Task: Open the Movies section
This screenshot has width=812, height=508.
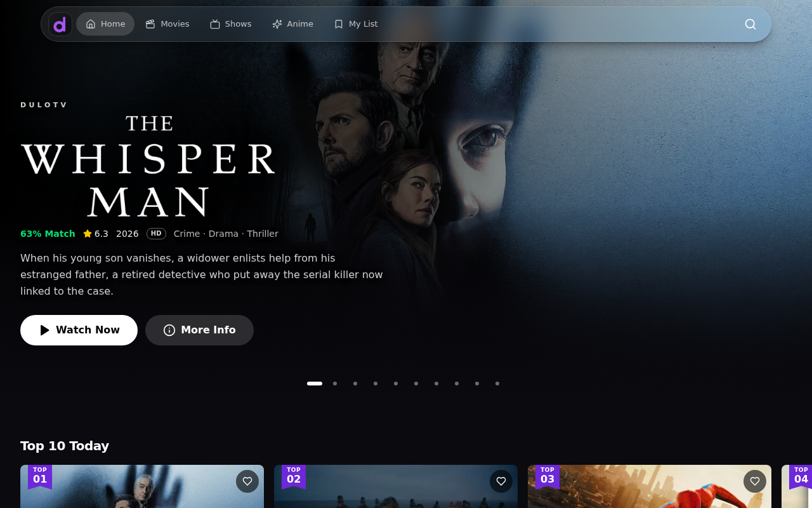Action: click(x=167, y=24)
